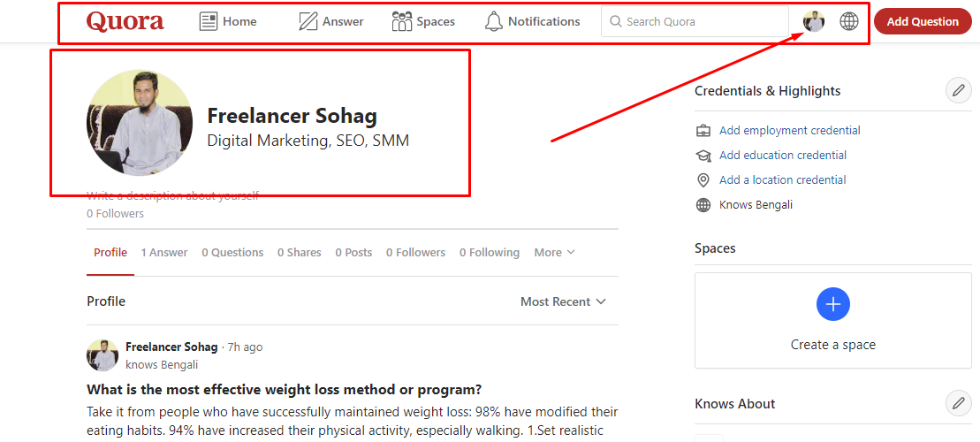Click the large Freelancer Sohag profile photo
980x442 pixels.
coord(139,124)
